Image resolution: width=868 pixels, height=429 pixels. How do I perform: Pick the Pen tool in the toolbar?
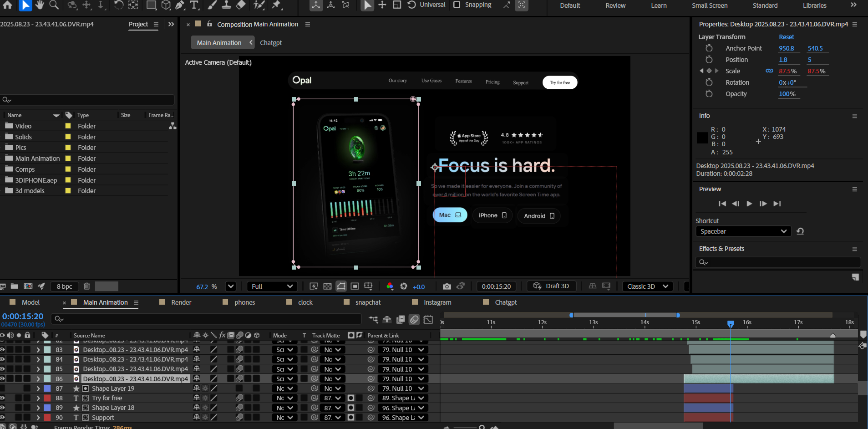(x=180, y=5)
